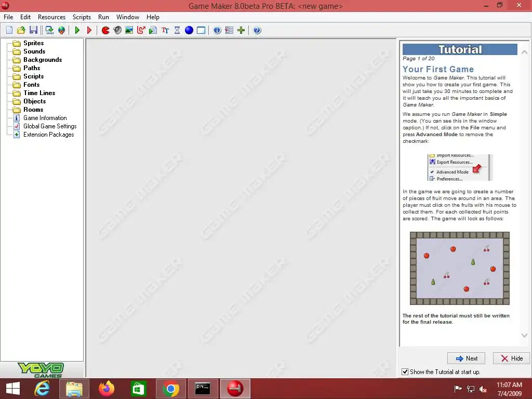Open the Help menu
Screen dimensions: 532x399
[x=153, y=17]
